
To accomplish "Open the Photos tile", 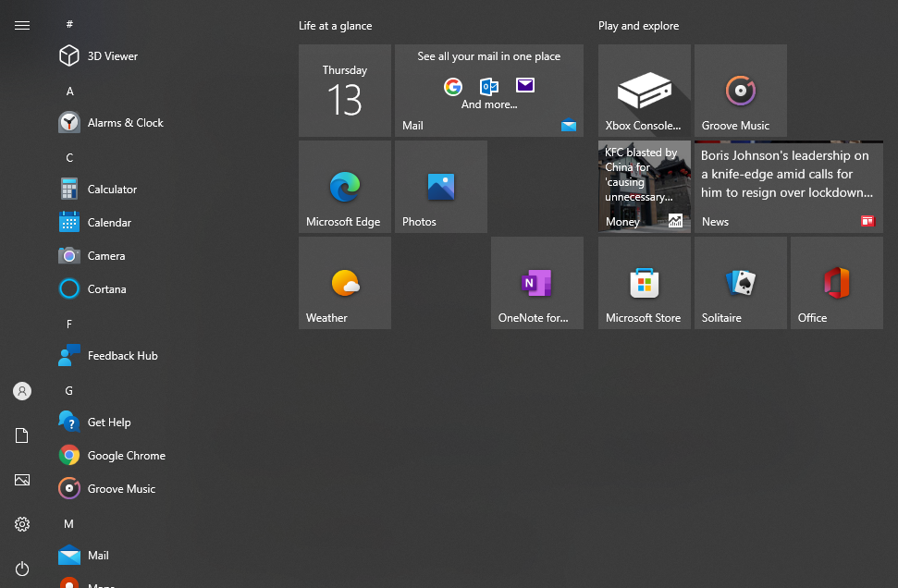I will coord(441,187).
